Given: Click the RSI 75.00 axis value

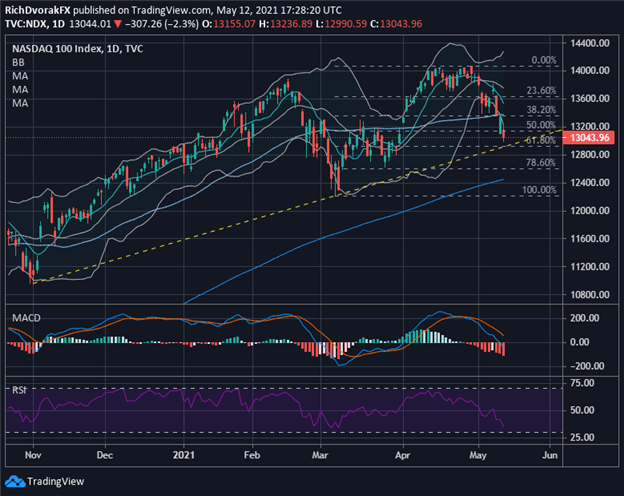Looking at the screenshot, I should (x=582, y=383).
